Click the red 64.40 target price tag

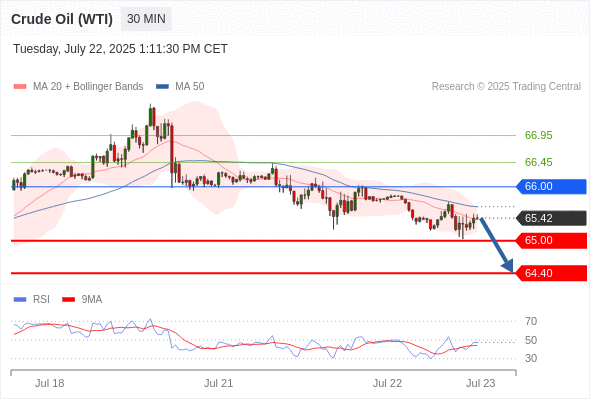click(x=551, y=273)
